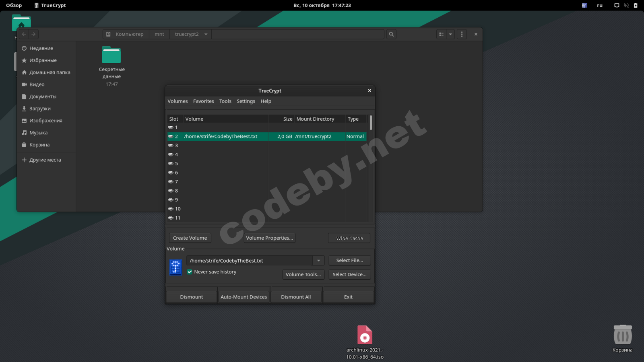Click the muted volume icon in top bar
644x362 pixels.
tap(626, 5)
